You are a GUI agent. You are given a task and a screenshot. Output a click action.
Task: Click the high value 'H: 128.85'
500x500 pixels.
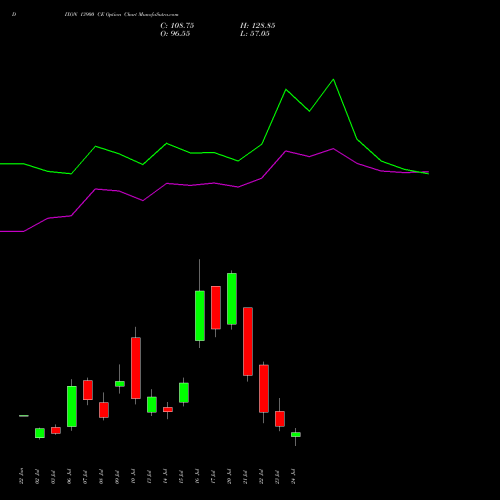(258, 26)
